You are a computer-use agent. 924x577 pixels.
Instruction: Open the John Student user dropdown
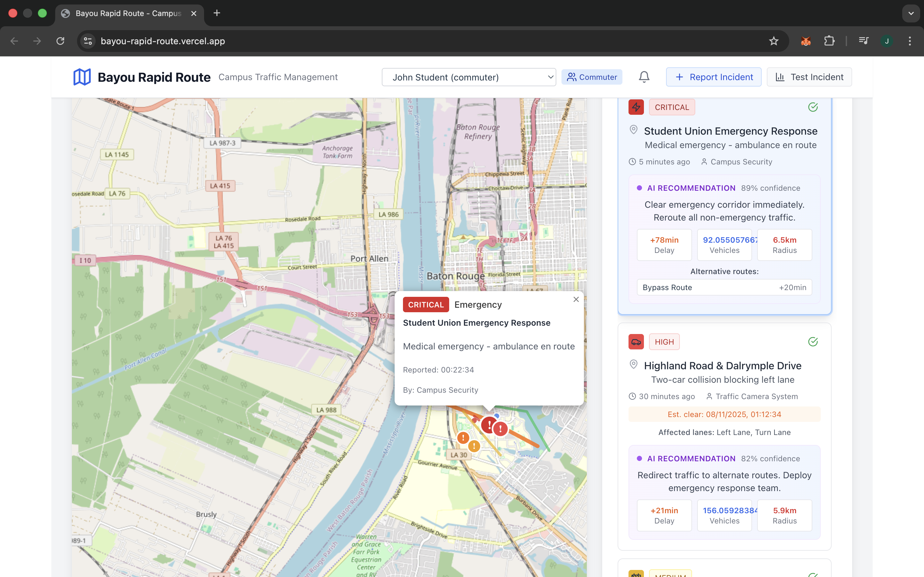coord(468,77)
